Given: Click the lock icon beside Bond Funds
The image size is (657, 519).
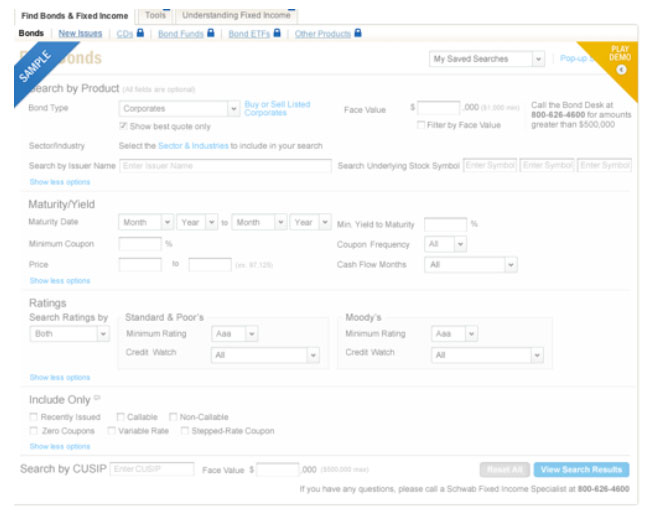Looking at the screenshot, I should (x=211, y=33).
